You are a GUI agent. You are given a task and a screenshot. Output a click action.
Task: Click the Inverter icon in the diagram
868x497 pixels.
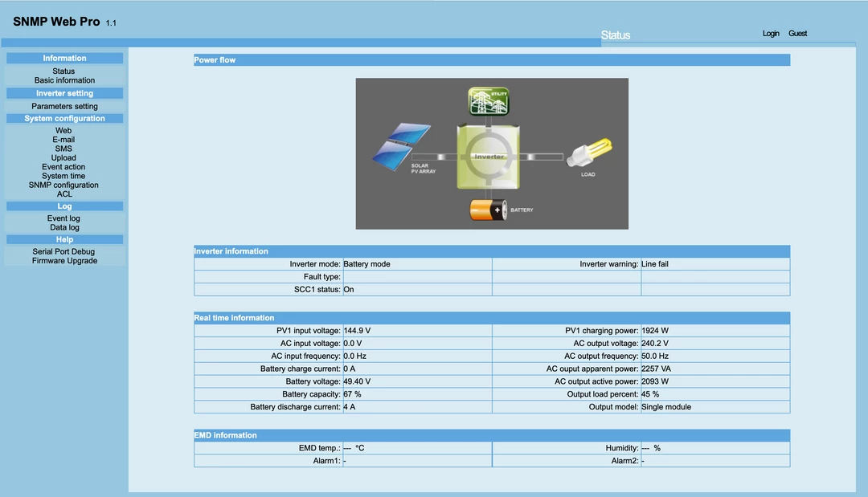[488, 155]
